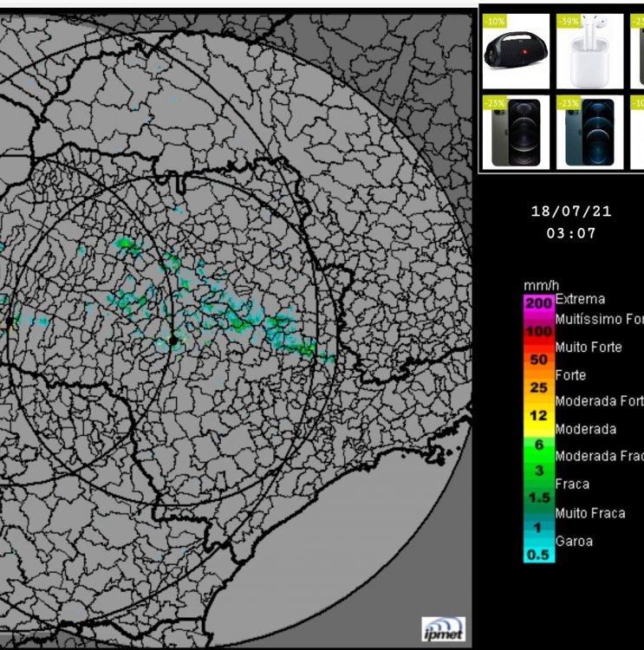The image size is (644, 650).
Task: Click the ipmet logo on the map
Action: [444, 629]
